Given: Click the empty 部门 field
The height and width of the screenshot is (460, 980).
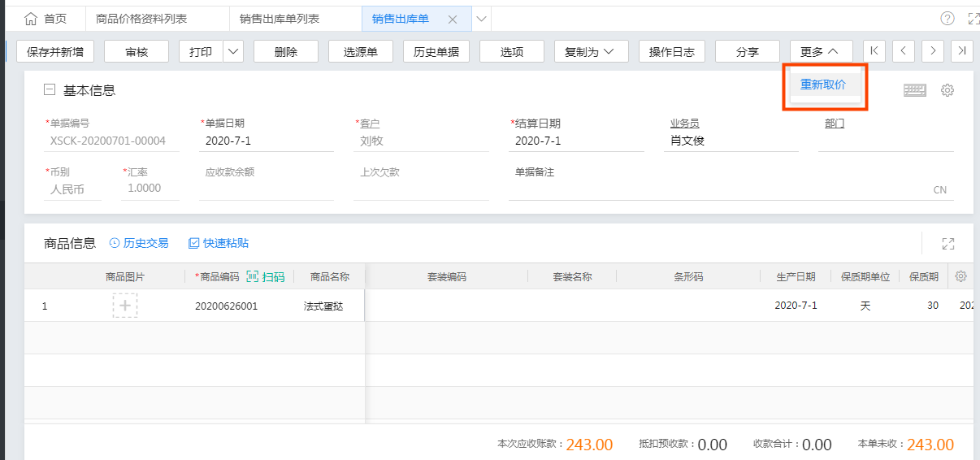Looking at the screenshot, I should tap(886, 141).
